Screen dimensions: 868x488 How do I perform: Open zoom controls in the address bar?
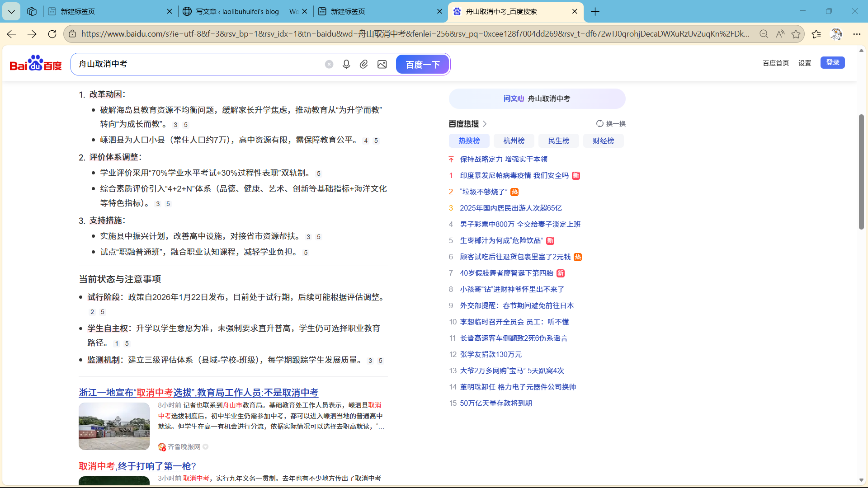coord(764,33)
